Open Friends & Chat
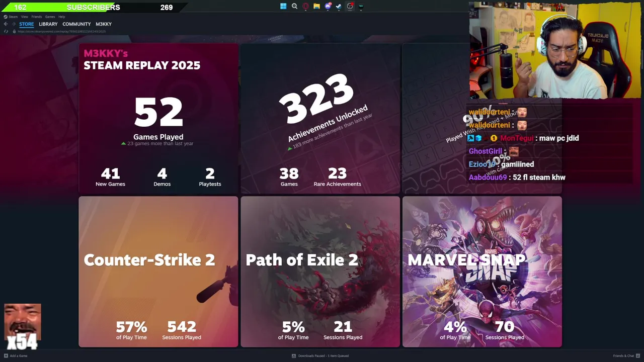The width and height of the screenshot is (644, 362). (x=623, y=356)
